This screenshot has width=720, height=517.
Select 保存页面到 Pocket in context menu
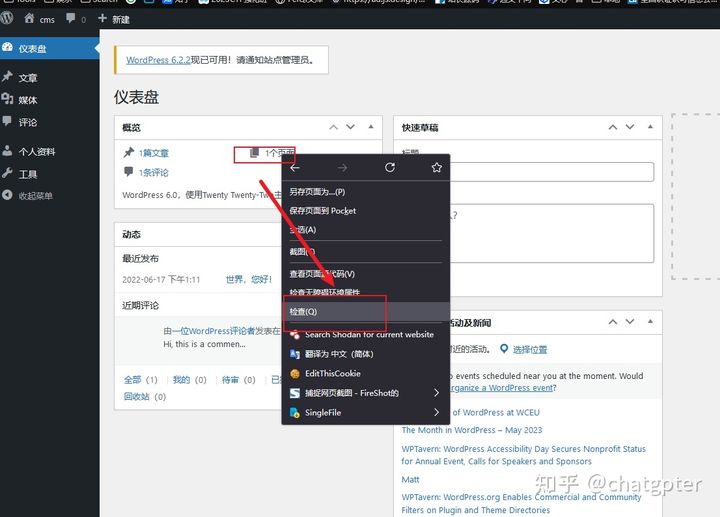click(x=366, y=211)
